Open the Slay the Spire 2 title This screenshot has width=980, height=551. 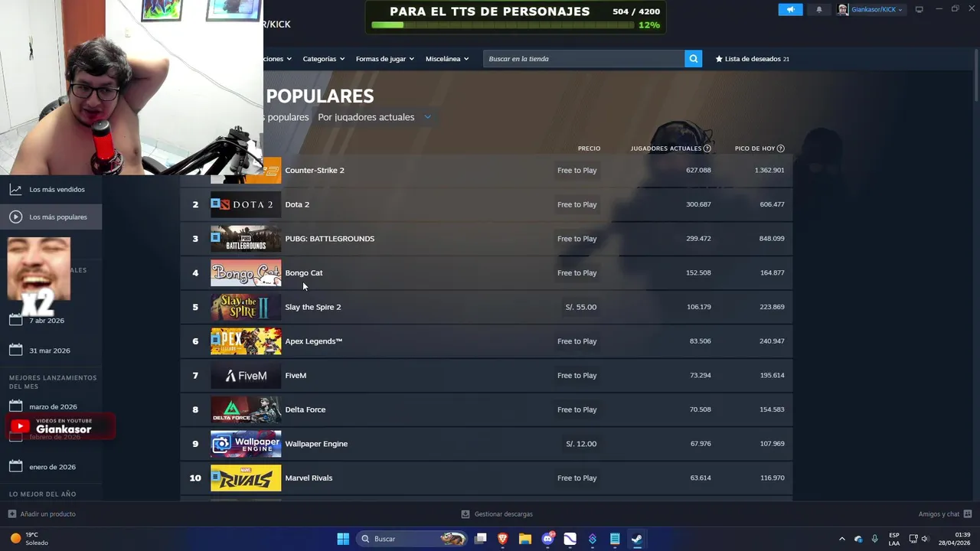coord(313,307)
